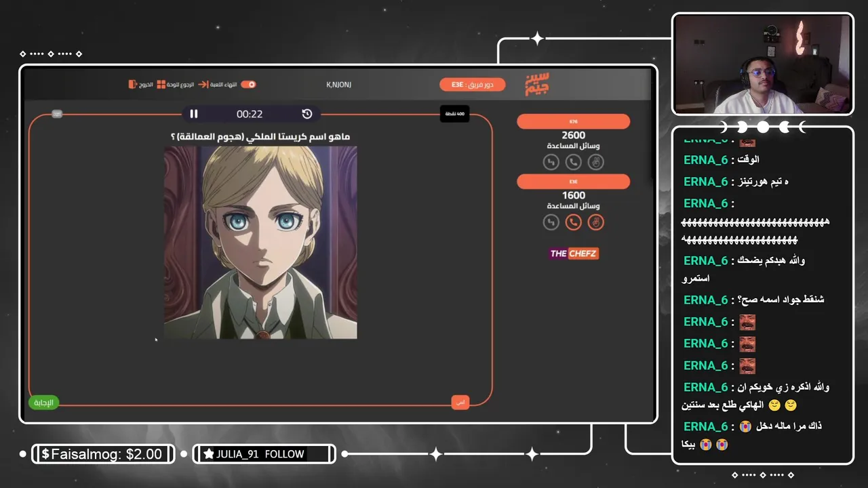Click the orange game logo in top bar
Image resolution: width=868 pixels, height=488 pixels.
point(537,85)
